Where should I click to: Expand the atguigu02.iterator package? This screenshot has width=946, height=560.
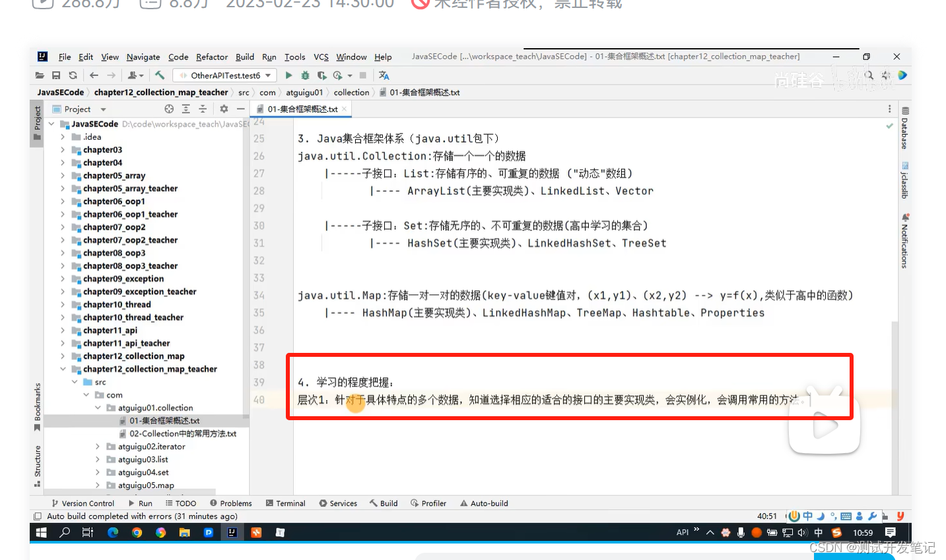98,447
